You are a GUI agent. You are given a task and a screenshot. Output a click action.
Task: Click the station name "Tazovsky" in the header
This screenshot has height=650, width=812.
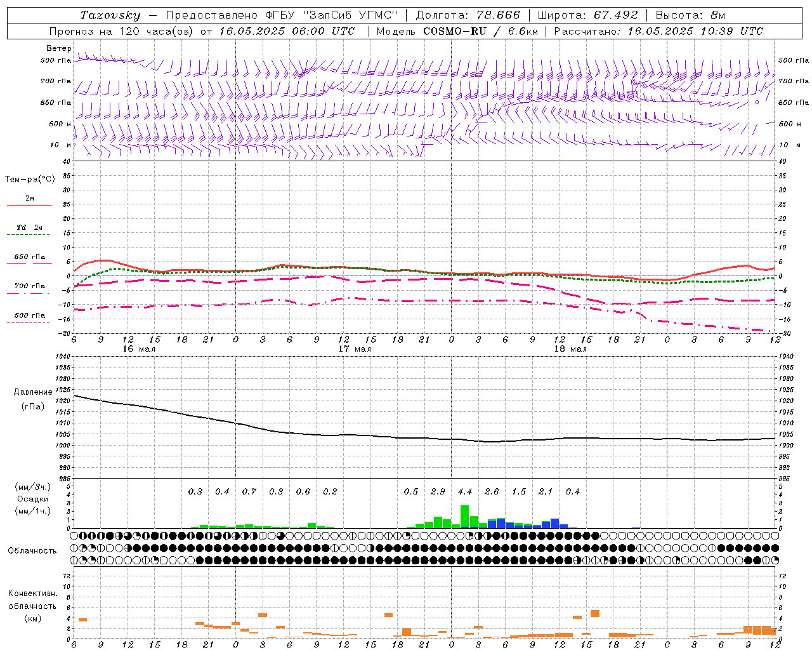[x=110, y=15]
